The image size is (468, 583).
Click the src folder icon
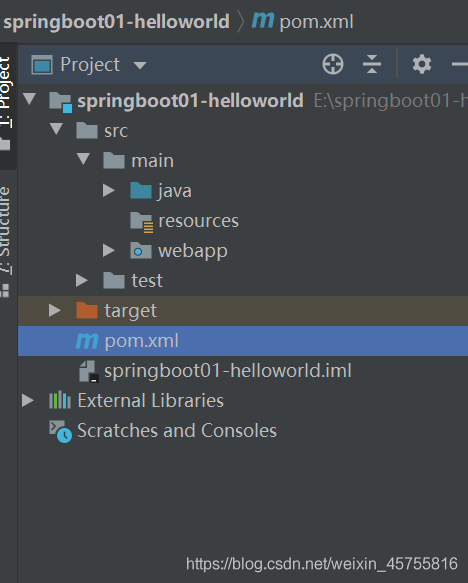point(87,131)
